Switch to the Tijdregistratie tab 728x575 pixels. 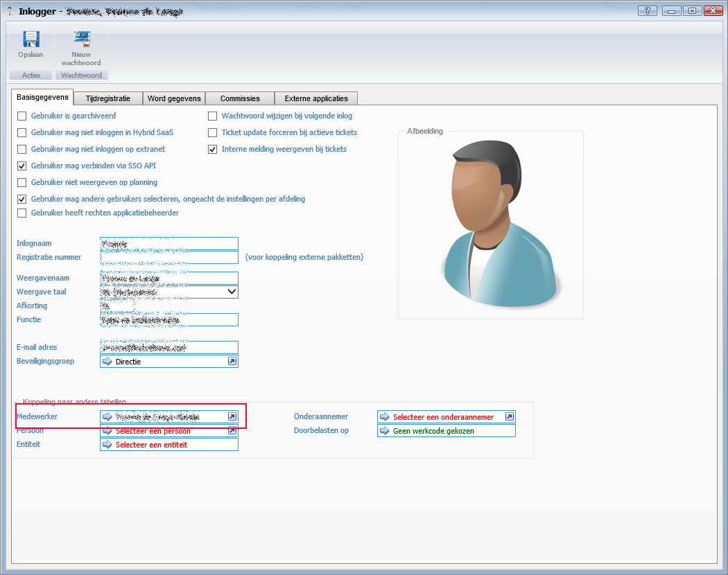pyautogui.click(x=108, y=98)
